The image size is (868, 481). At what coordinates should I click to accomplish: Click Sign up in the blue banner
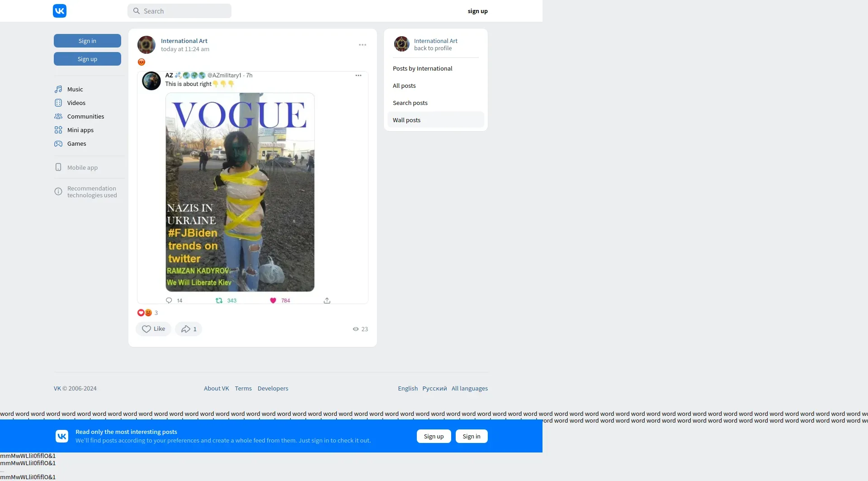click(x=434, y=436)
